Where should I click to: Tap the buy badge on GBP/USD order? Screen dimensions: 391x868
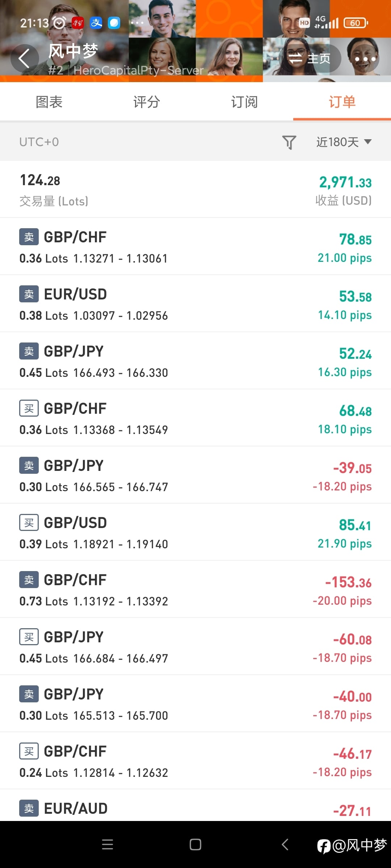(29, 523)
